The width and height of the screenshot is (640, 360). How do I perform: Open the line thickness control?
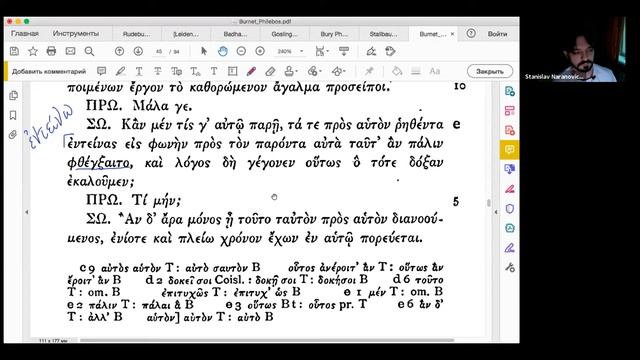(416, 71)
